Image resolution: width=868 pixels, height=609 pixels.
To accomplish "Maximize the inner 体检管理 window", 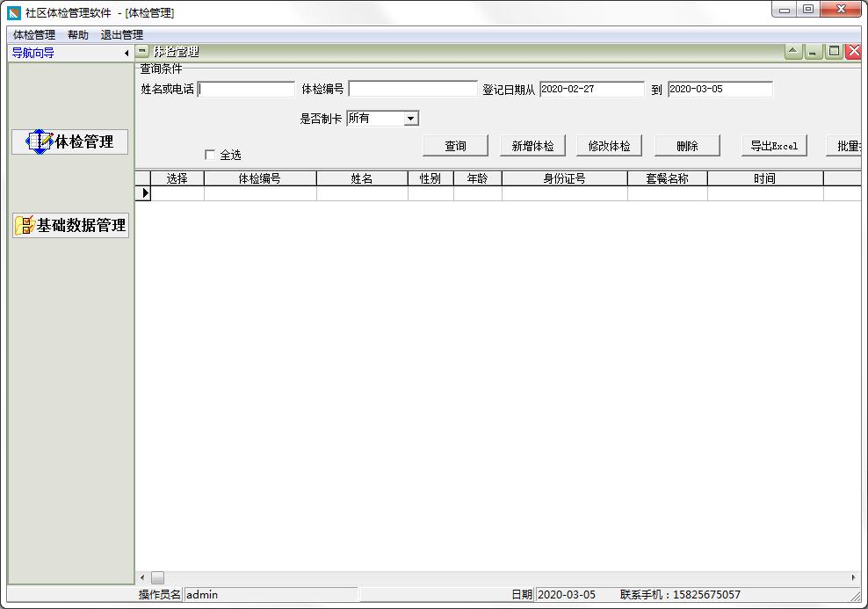I will [834, 52].
